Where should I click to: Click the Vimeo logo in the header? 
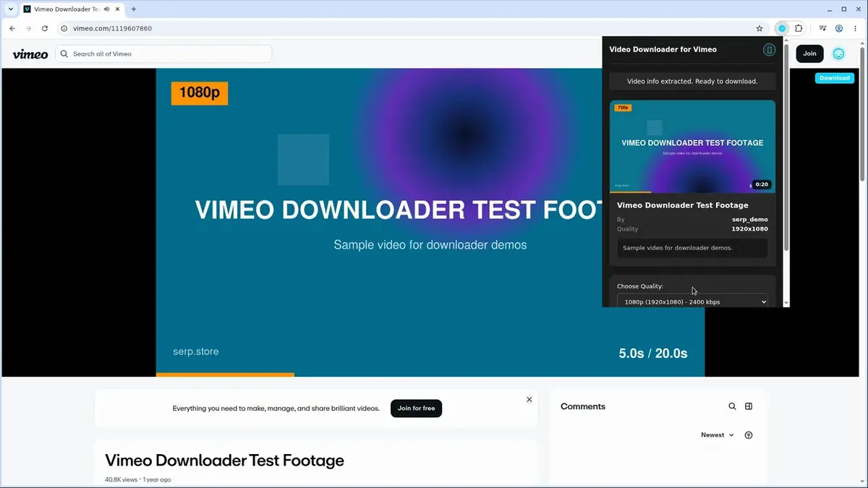[x=30, y=54]
